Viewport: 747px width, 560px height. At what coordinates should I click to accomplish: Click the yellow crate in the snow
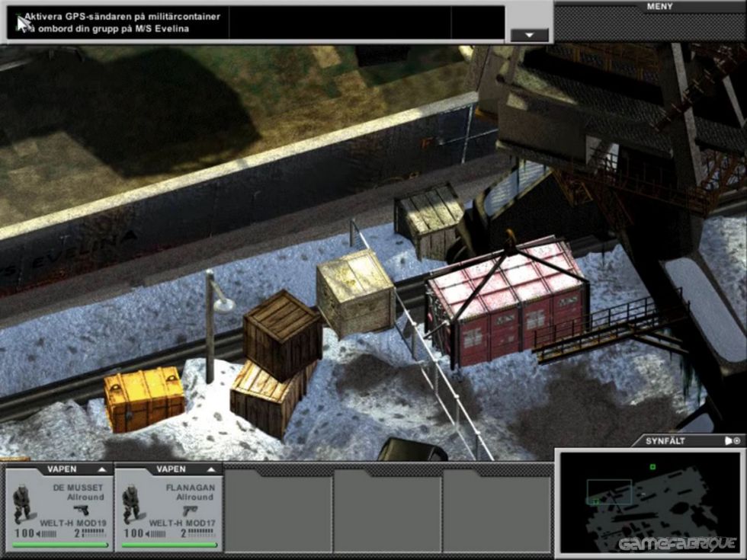tap(144, 398)
